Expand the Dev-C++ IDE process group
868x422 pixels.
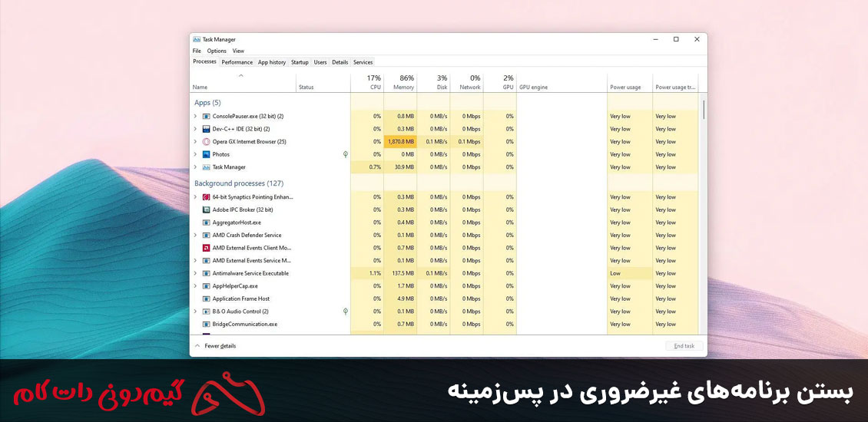click(x=195, y=129)
